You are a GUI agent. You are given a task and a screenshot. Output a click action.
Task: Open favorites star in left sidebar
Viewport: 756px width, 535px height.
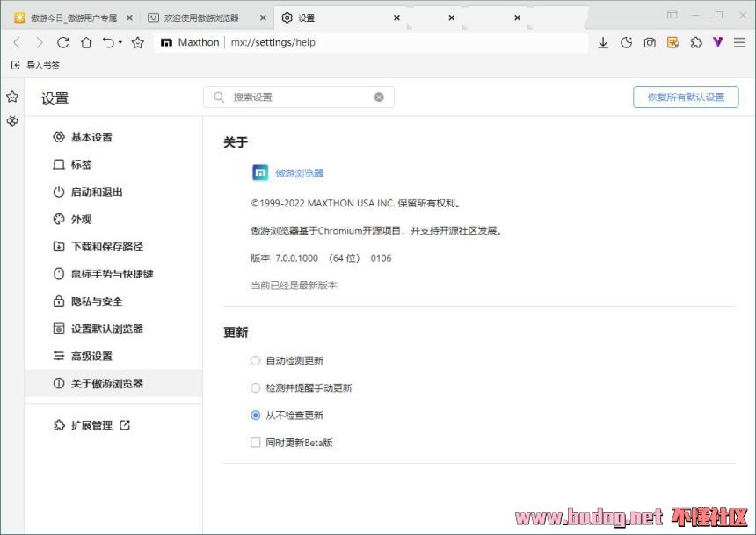[x=12, y=97]
